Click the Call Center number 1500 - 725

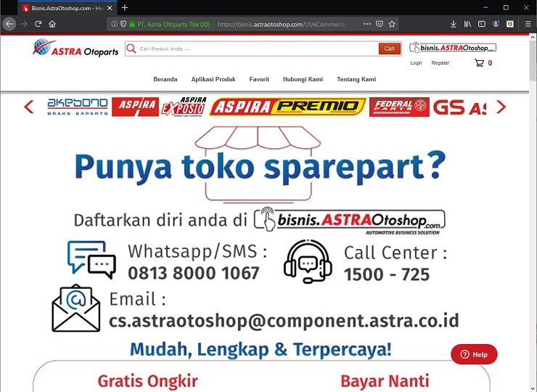point(387,274)
